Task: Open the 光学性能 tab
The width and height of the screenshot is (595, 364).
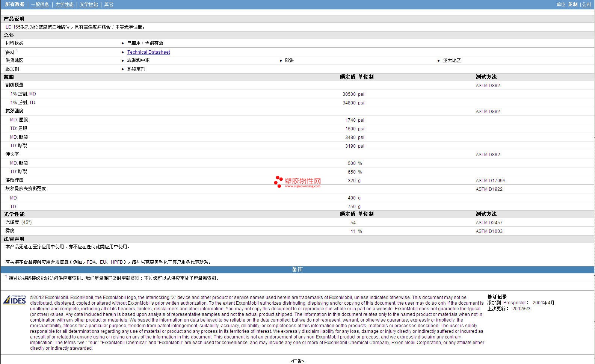Action: pyautogui.click(x=89, y=5)
